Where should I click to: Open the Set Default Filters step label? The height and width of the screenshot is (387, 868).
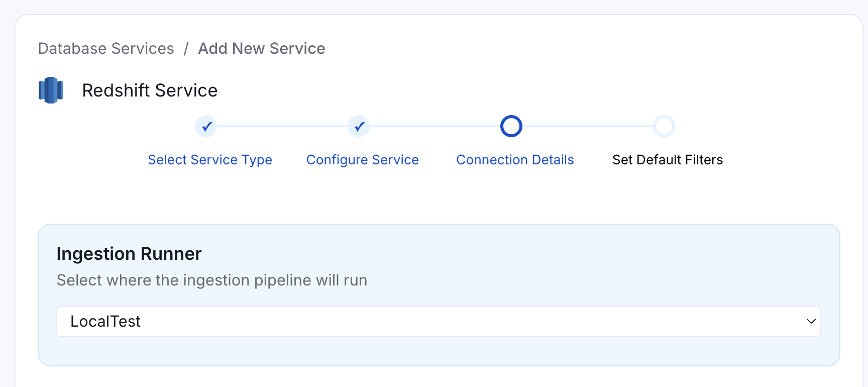click(x=668, y=160)
